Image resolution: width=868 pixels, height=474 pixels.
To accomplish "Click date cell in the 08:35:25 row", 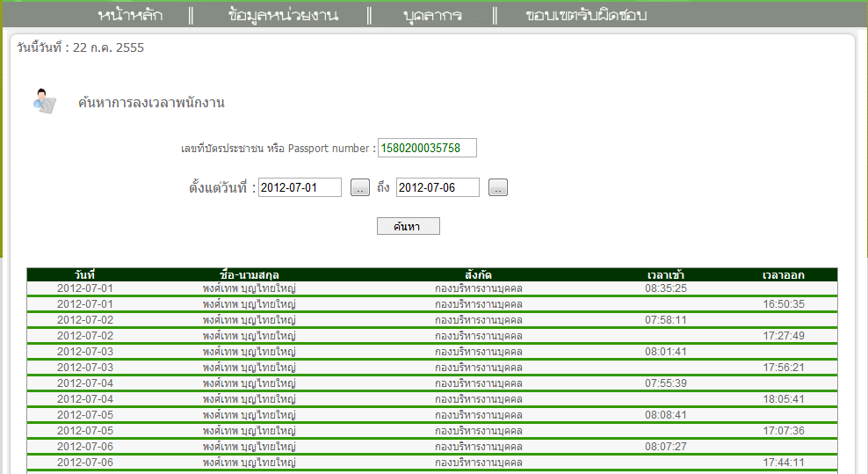I will (84, 288).
